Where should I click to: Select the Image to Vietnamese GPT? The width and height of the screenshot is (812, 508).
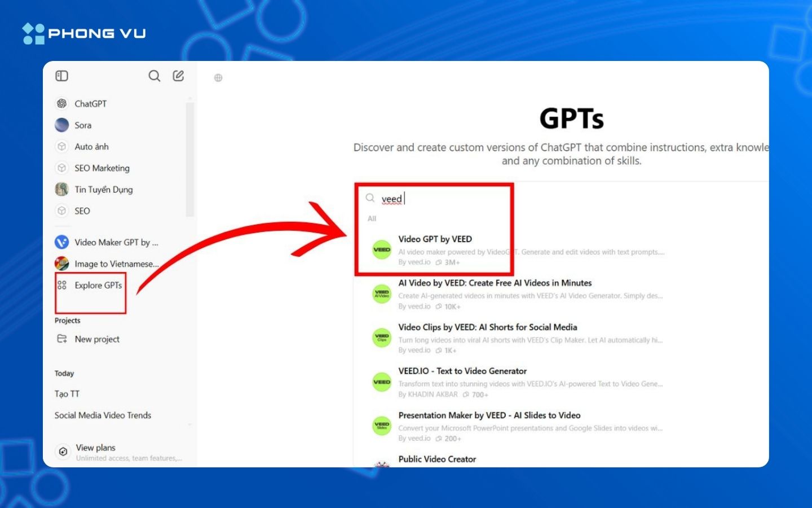coord(116,264)
